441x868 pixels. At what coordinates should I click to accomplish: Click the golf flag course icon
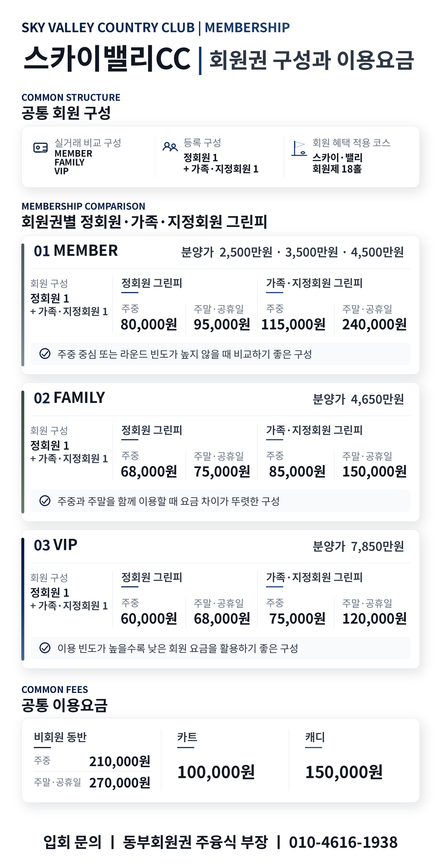[299, 148]
